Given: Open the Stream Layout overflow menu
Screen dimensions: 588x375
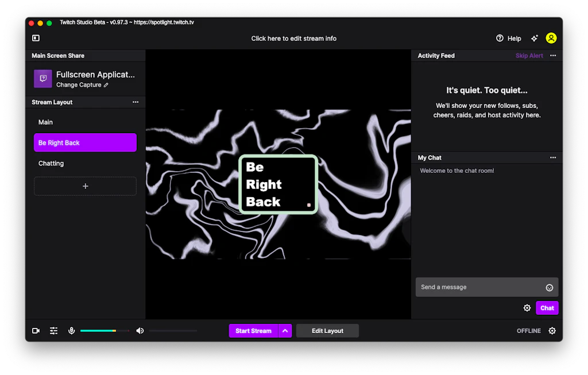Looking at the screenshot, I should (136, 102).
